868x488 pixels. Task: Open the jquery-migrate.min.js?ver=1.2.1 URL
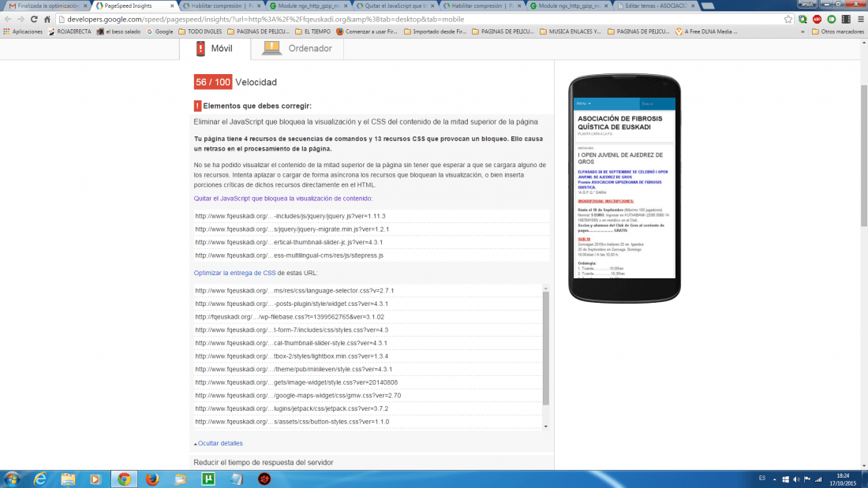click(x=292, y=229)
